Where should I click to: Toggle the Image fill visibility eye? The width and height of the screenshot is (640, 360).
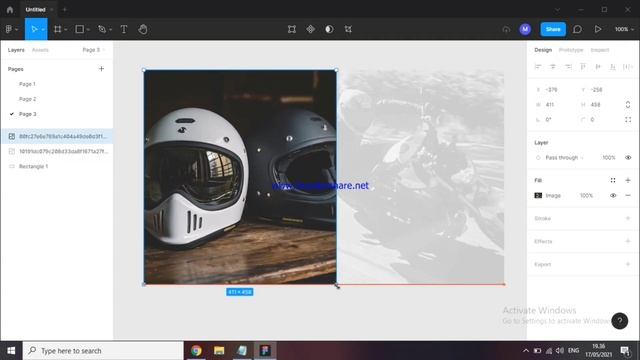tap(613, 196)
